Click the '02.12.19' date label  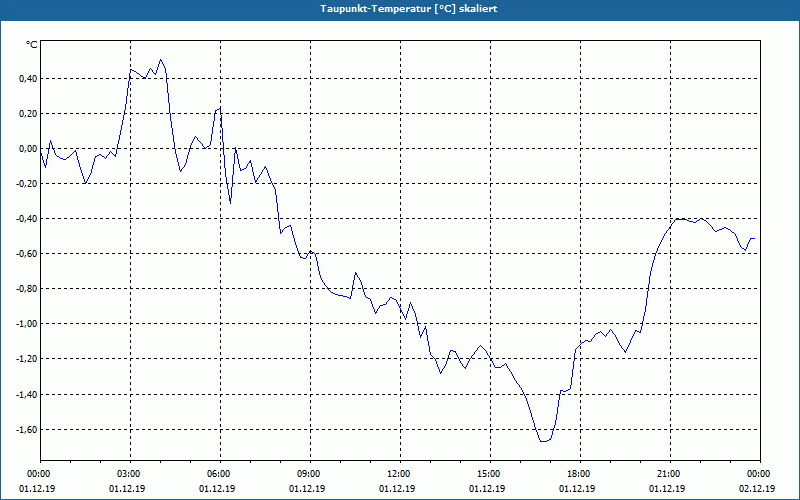pos(757,489)
